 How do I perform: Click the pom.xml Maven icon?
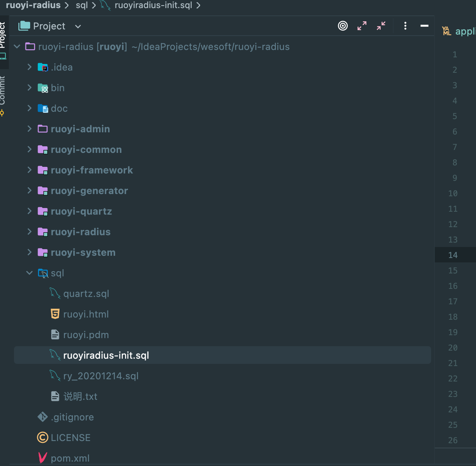click(43, 458)
